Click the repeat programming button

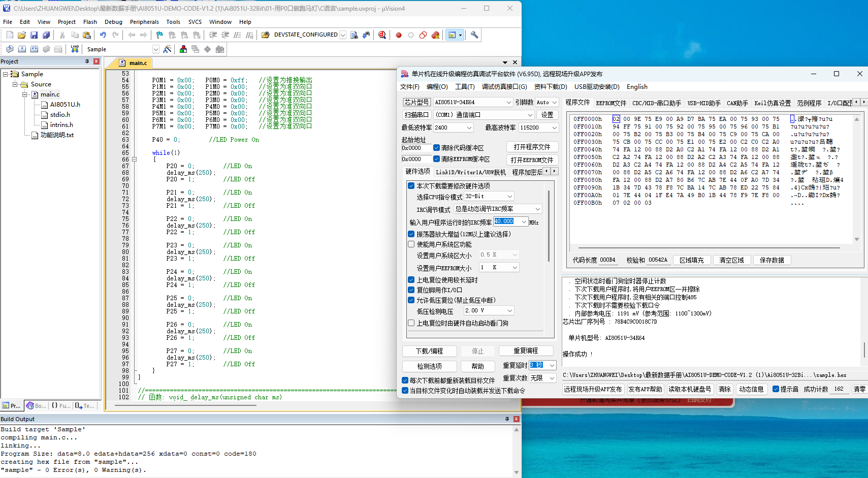tap(526, 350)
